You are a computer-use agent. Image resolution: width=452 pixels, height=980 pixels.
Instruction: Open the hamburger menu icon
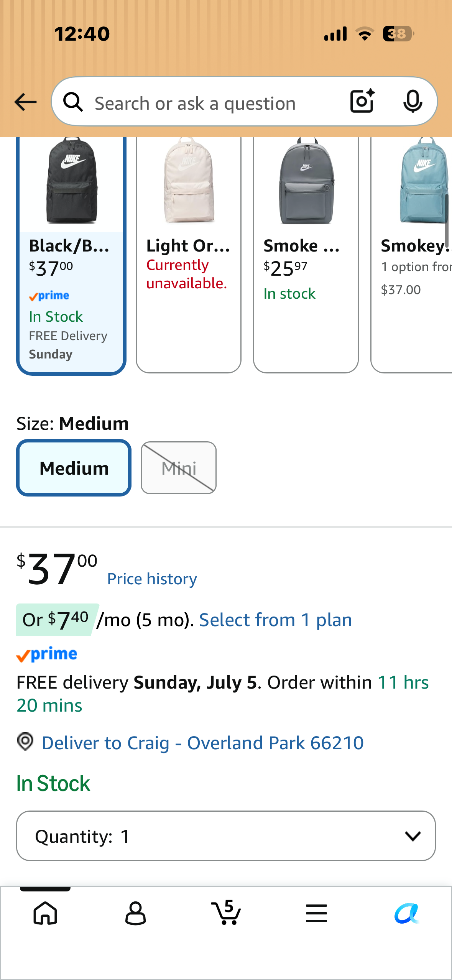click(316, 913)
